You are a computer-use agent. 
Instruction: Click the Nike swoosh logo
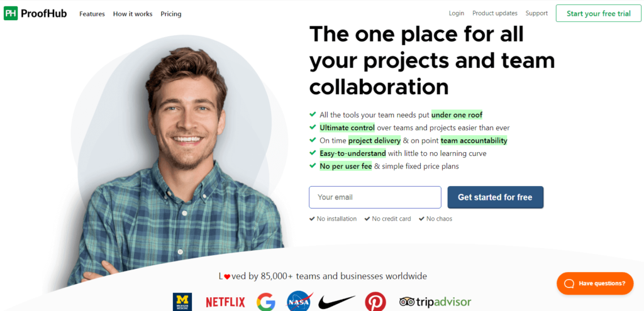(337, 302)
